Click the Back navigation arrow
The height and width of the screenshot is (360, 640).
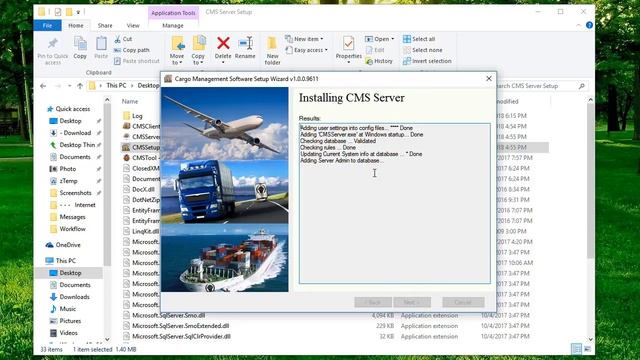pos(43,86)
